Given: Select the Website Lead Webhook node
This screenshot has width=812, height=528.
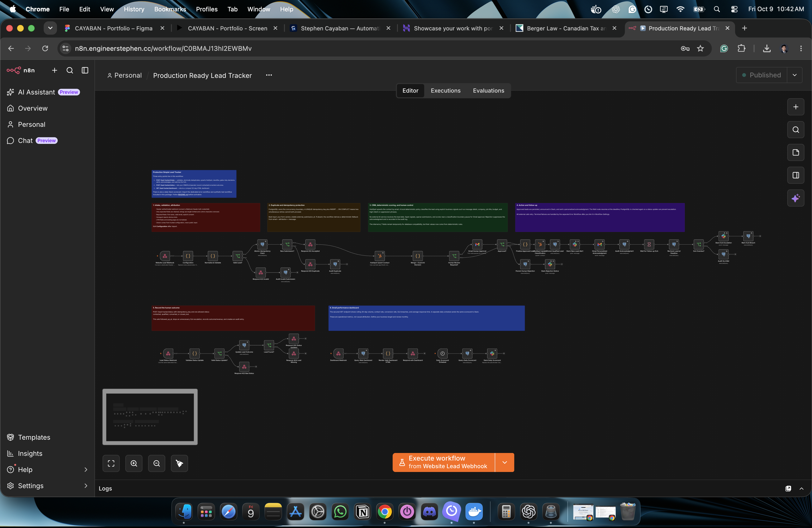Looking at the screenshot, I should [x=165, y=256].
